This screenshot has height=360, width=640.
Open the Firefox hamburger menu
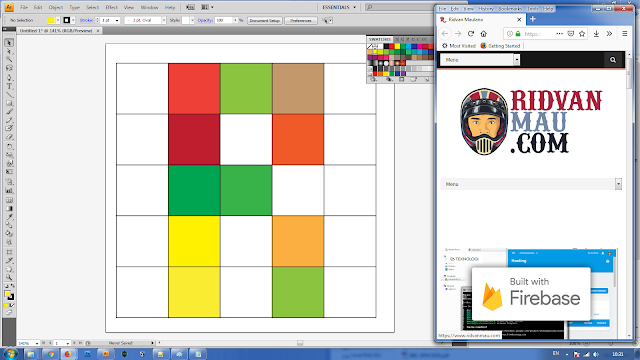(x=624, y=34)
